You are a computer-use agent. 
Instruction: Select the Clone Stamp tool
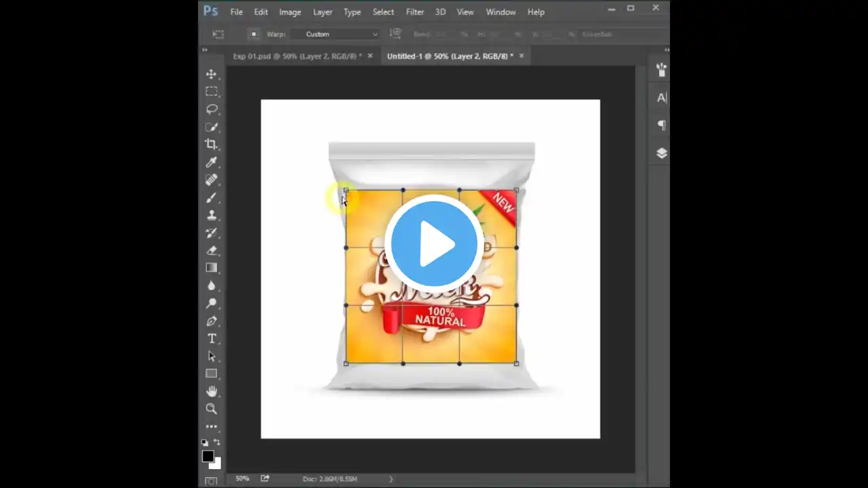pos(212,215)
